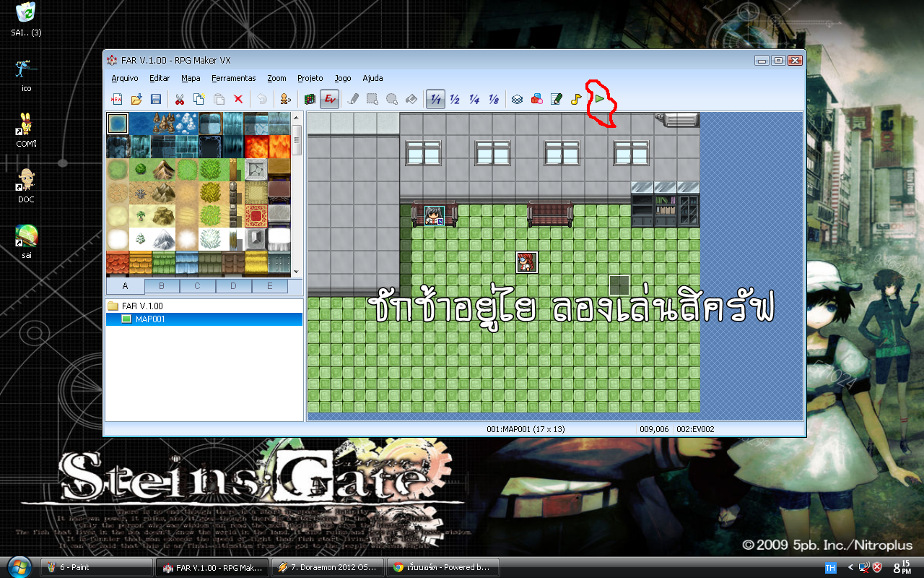Open the SAI desktop shortcut icon
This screenshot has height=578, width=924.
[26, 20]
